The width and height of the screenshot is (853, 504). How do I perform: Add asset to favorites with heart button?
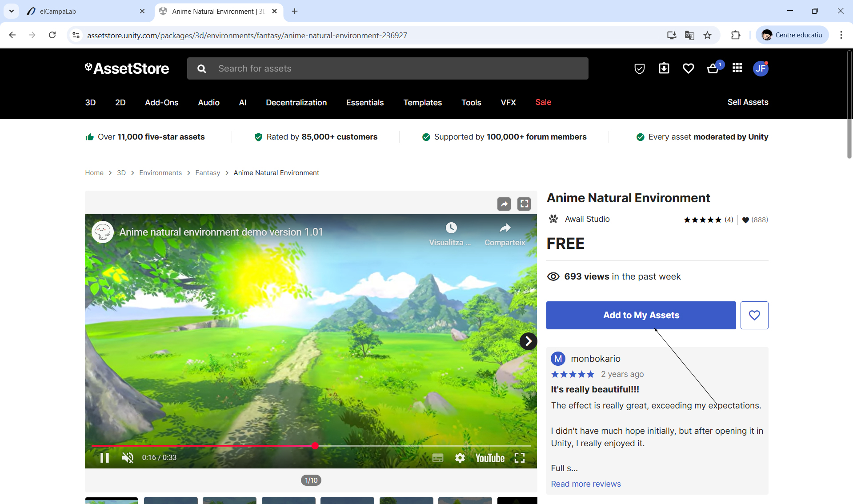(754, 315)
